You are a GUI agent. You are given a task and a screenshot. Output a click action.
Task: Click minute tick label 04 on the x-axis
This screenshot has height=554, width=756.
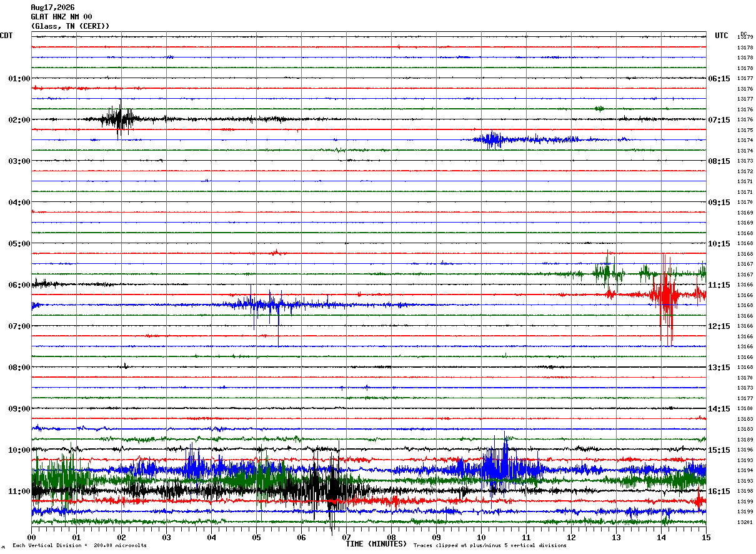point(211,537)
